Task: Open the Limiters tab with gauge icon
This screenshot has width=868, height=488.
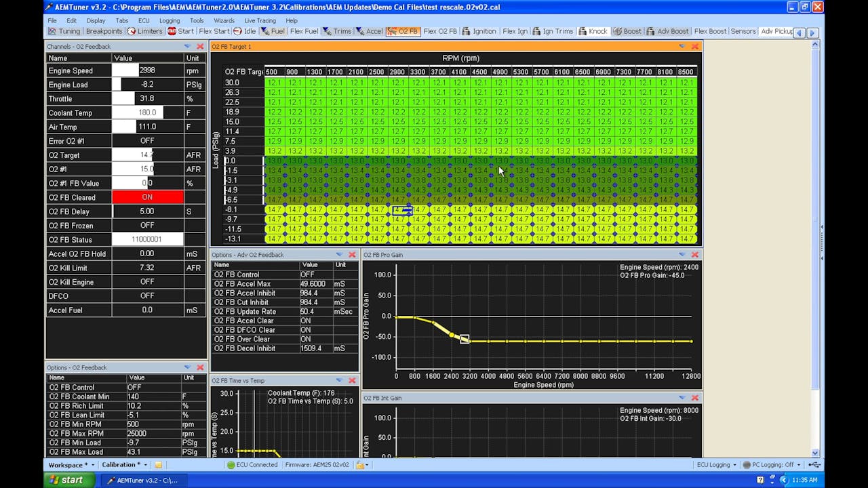Action: [x=145, y=31]
